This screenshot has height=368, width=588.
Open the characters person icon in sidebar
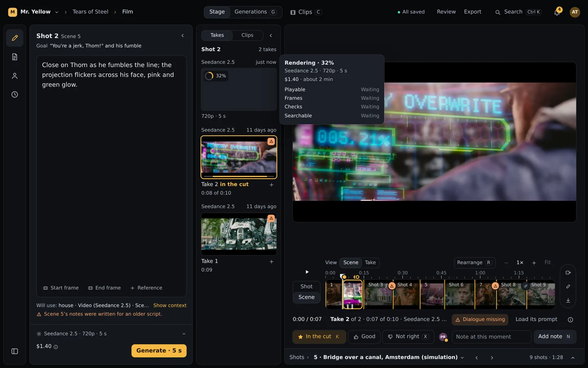tap(15, 76)
